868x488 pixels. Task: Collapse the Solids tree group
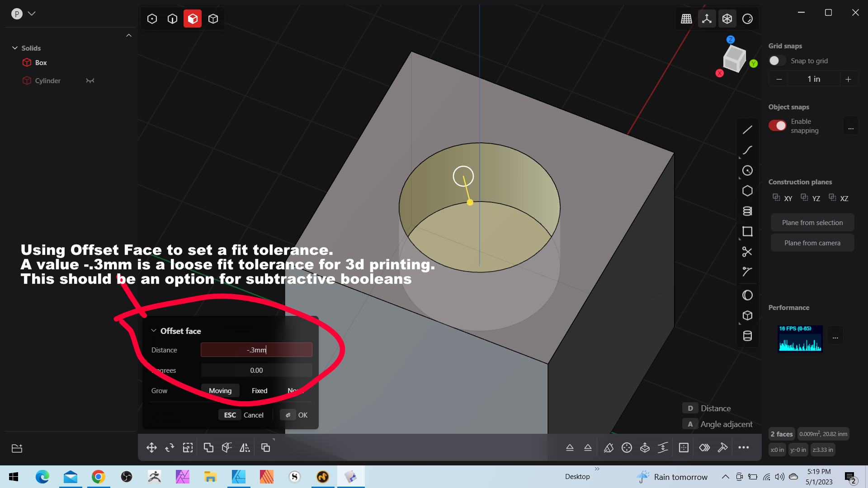15,48
